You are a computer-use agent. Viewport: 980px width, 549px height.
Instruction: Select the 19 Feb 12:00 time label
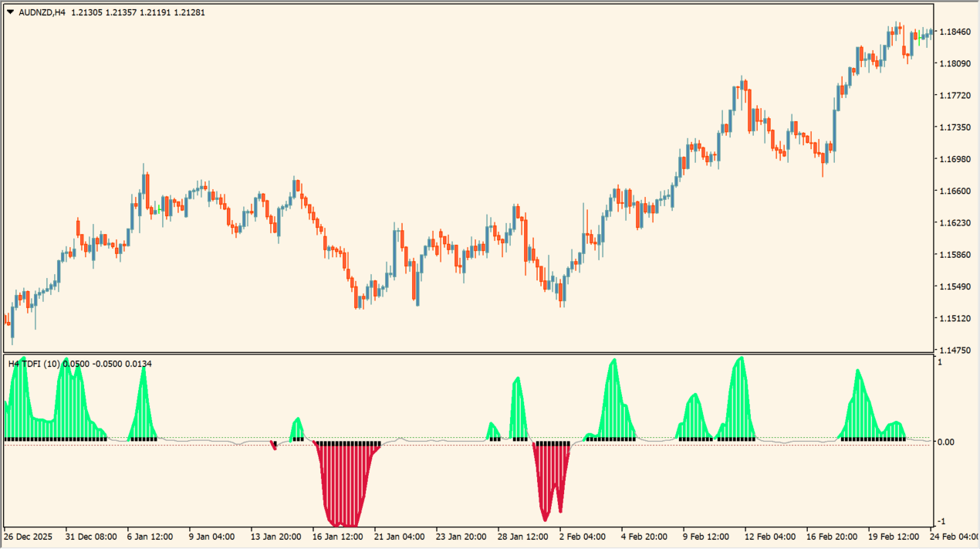pyautogui.click(x=892, y=536)
